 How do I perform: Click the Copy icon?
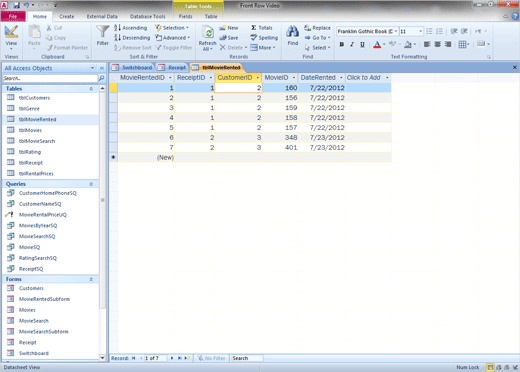coord(49,38)
